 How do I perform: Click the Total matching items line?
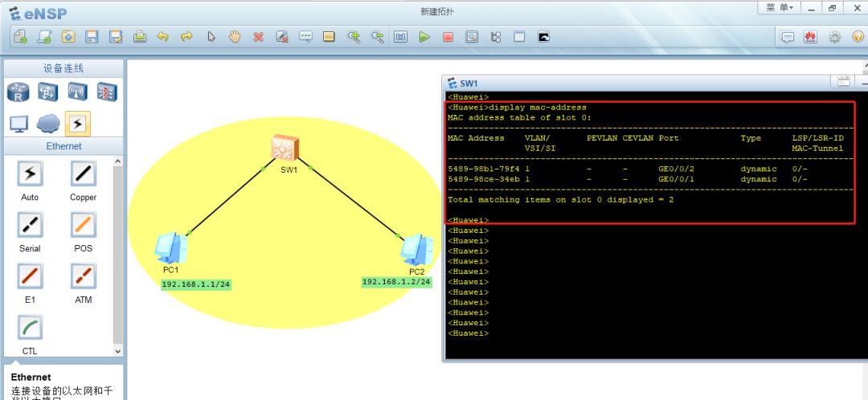[561, 200]
